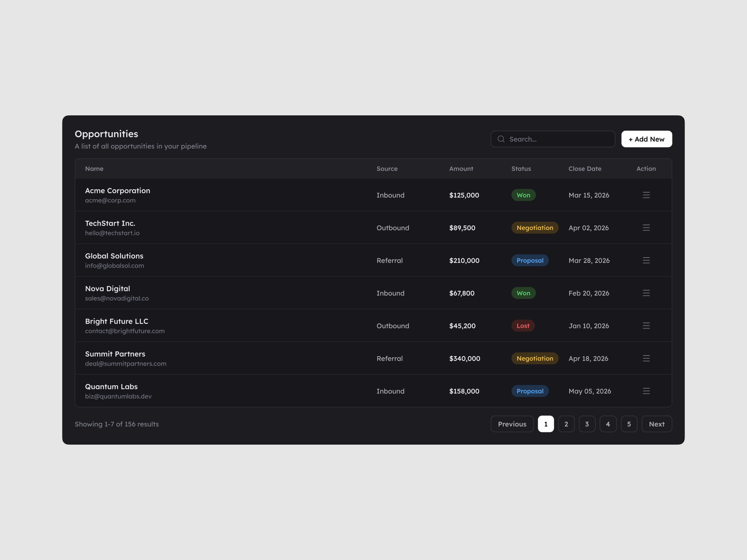Viewport: 747px width, 560px height.
Task: Click the Won badge for Nova Digital
Action: 523,293
